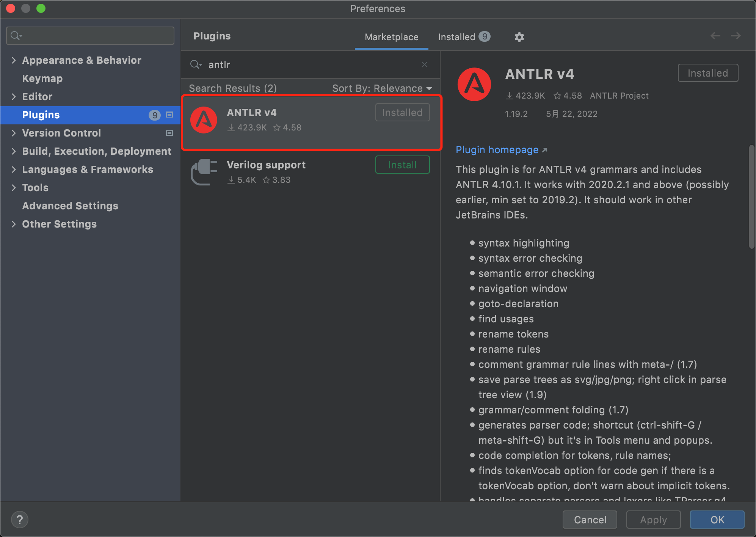The height and width of the screenshot is (537, 756).
Task: Select the Marketplace tab
Action: pyautogui.click(x=391, y=37)
